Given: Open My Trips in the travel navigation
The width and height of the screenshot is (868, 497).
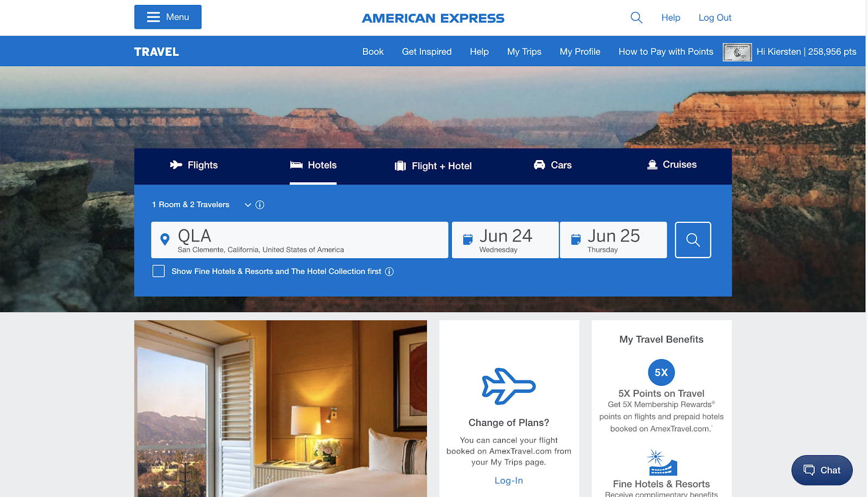Looking at the screenshot, I should (x=524, y=52).
